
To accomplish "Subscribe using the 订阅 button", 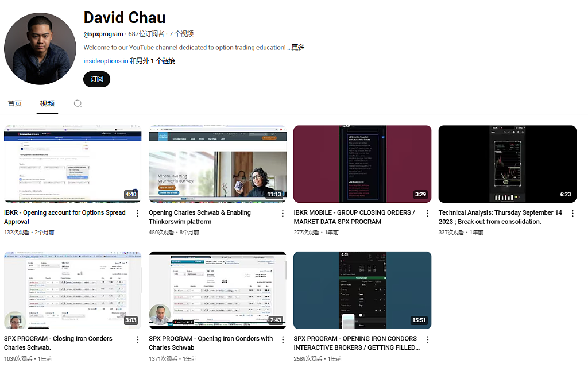I will 96,79.
